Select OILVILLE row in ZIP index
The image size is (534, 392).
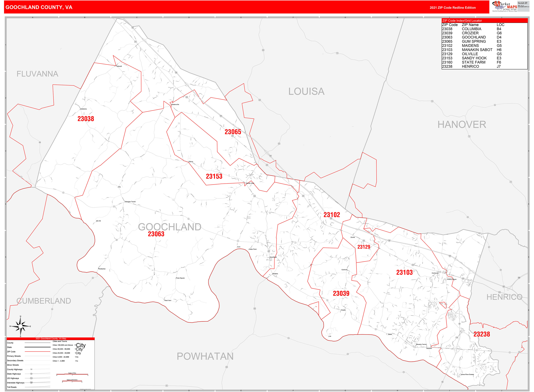pyautogui.click(x=484, y=54)
